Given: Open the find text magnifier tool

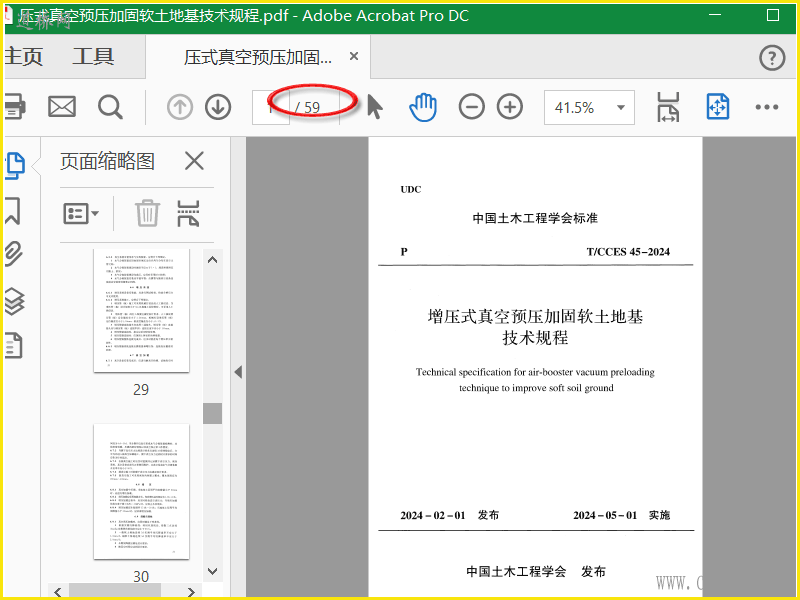Looking at the screenshot, I should (110, 107).
